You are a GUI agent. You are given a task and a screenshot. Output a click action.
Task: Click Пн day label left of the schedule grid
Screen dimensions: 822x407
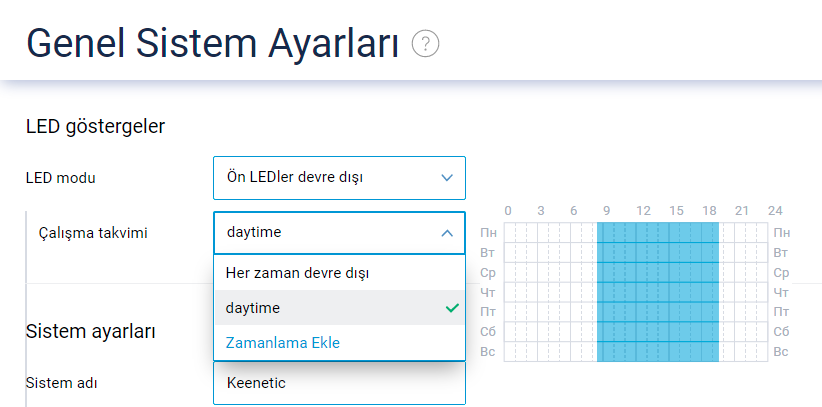coord(489,232)
